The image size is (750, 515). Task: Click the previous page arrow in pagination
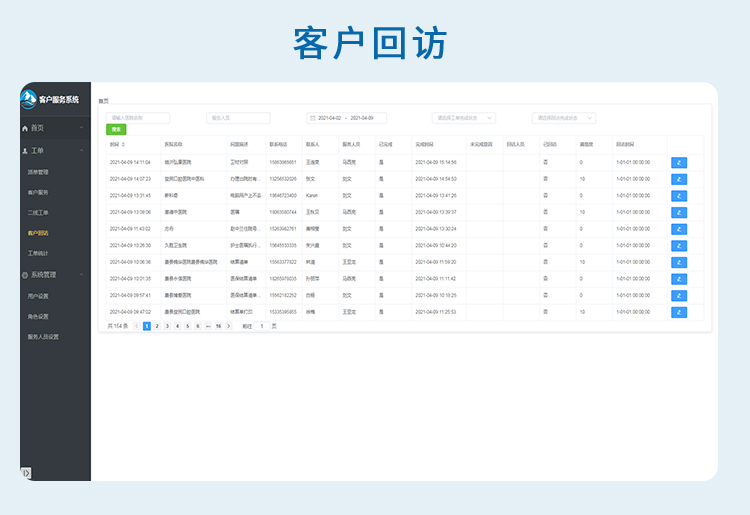[x=137, y=326]
